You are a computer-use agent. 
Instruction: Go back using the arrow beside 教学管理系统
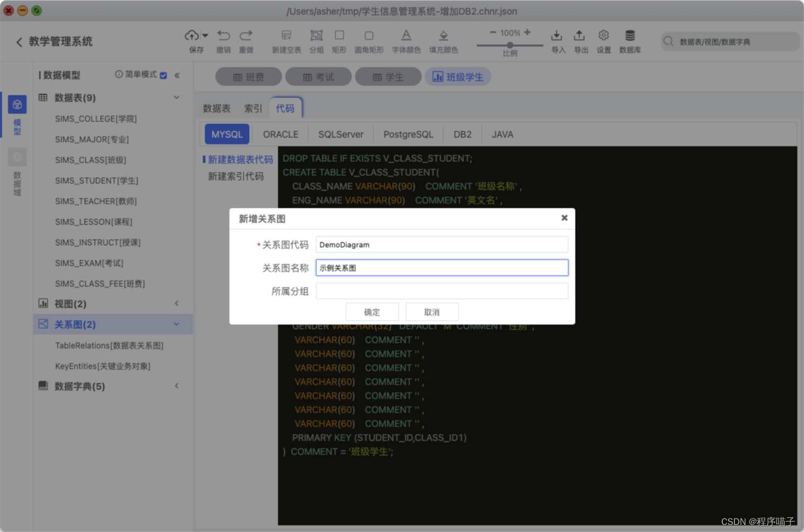pyautogui.click(x=19, y=42)
